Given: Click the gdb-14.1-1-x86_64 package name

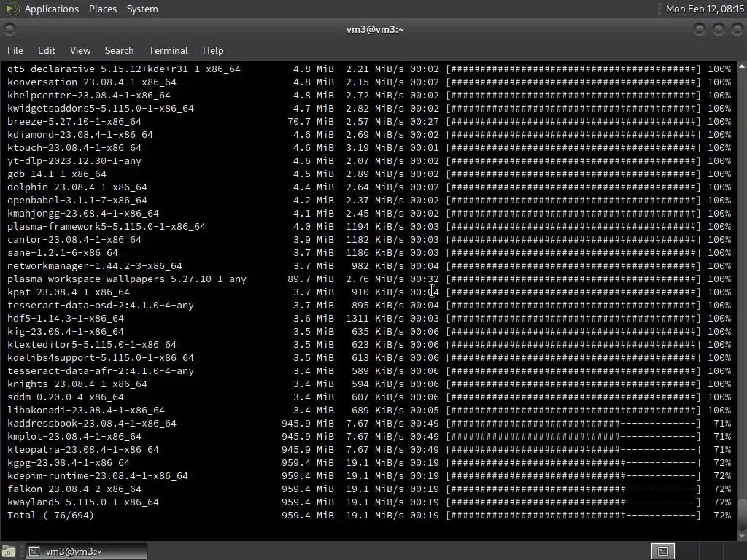Looking at the screenshot, I should tap(57, 174).
